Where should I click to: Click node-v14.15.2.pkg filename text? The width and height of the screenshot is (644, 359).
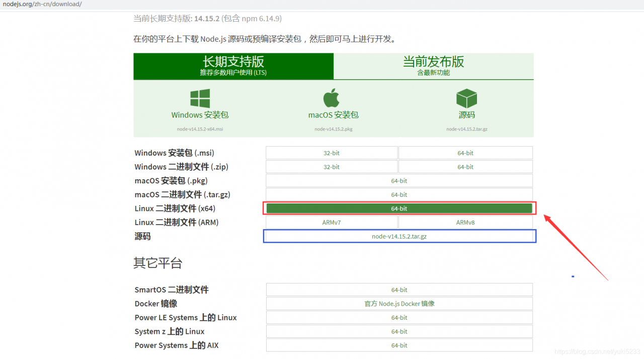(x=334, y=129)
